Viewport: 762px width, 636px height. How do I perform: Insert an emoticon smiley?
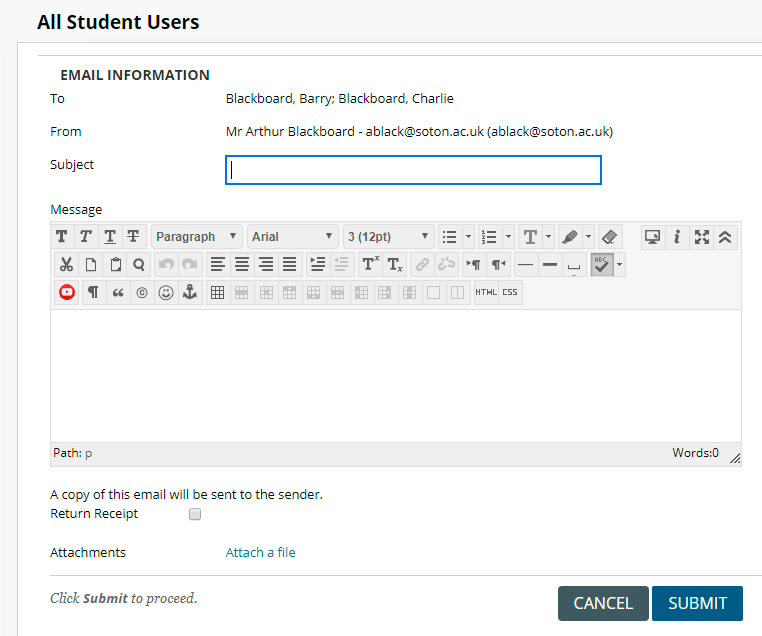166,292
